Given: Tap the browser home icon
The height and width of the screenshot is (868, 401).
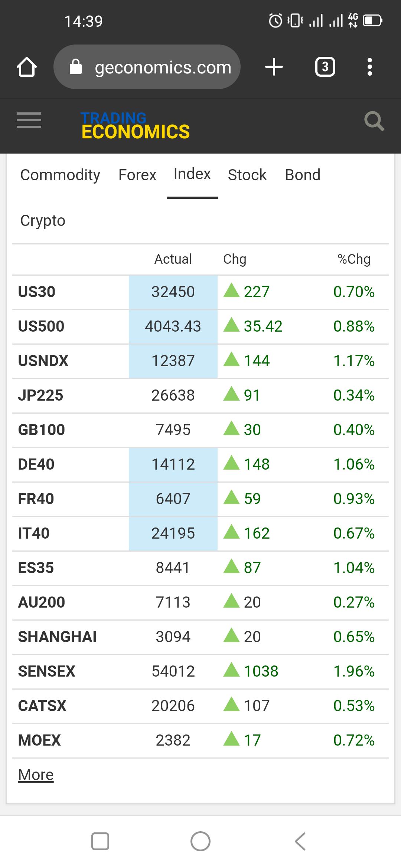Looking at the screenshot, I should tap(27, 67).
